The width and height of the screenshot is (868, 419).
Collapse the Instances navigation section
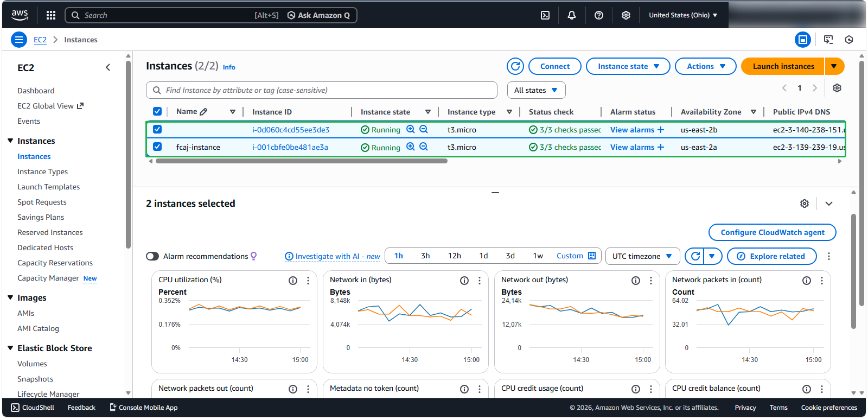[10, 141]
